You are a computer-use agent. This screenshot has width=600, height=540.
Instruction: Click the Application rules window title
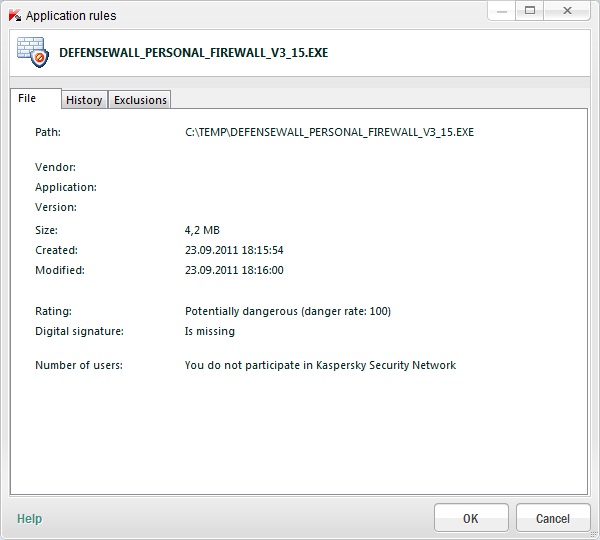coord(71,16)
